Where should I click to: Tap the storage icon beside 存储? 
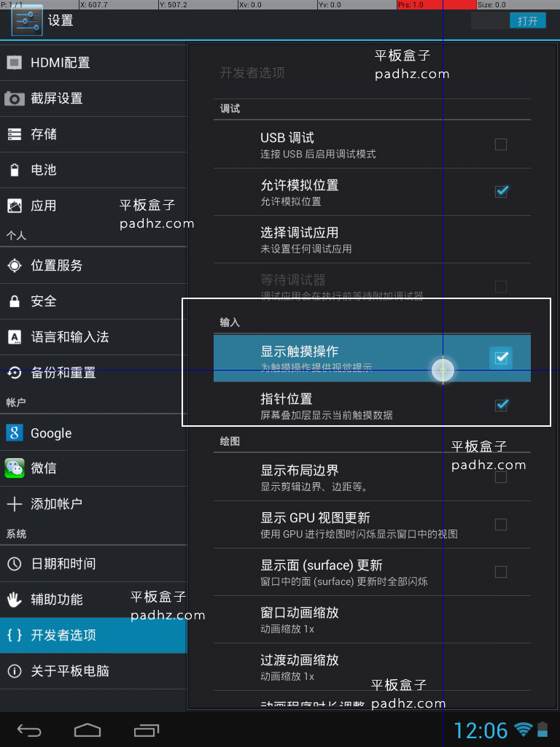click(x=15, y=134)
